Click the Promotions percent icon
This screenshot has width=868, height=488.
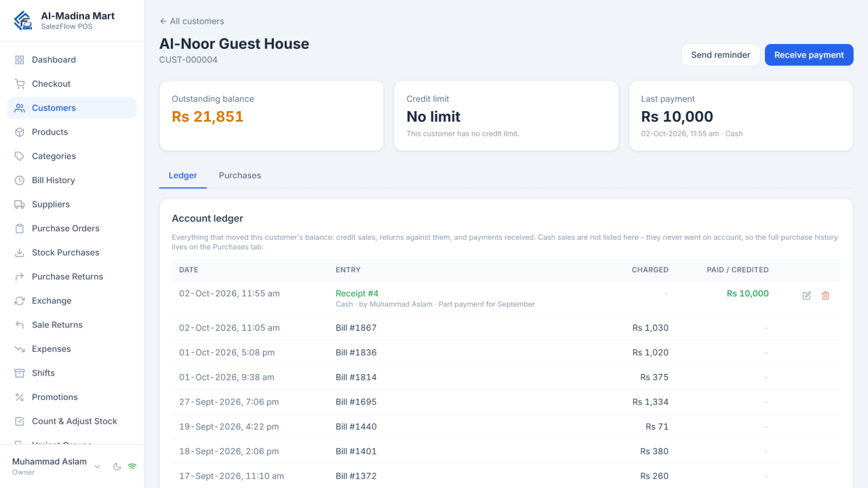click(x=20, y=397)
